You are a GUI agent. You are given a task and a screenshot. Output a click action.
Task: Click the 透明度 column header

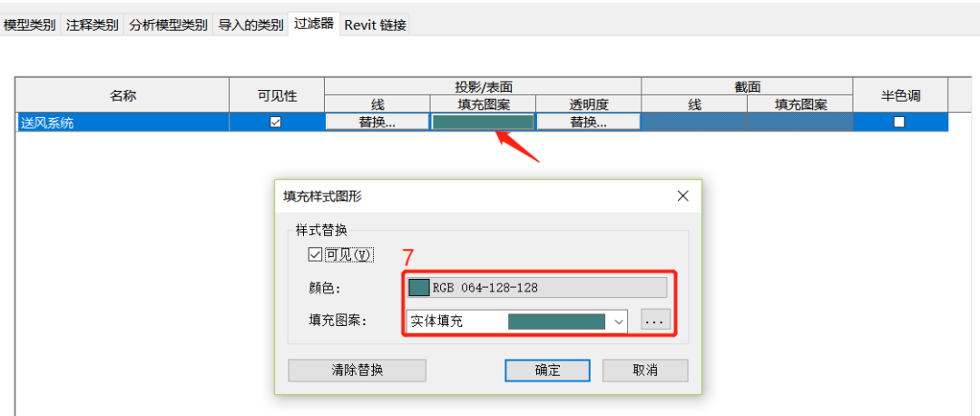pos(589,104)
